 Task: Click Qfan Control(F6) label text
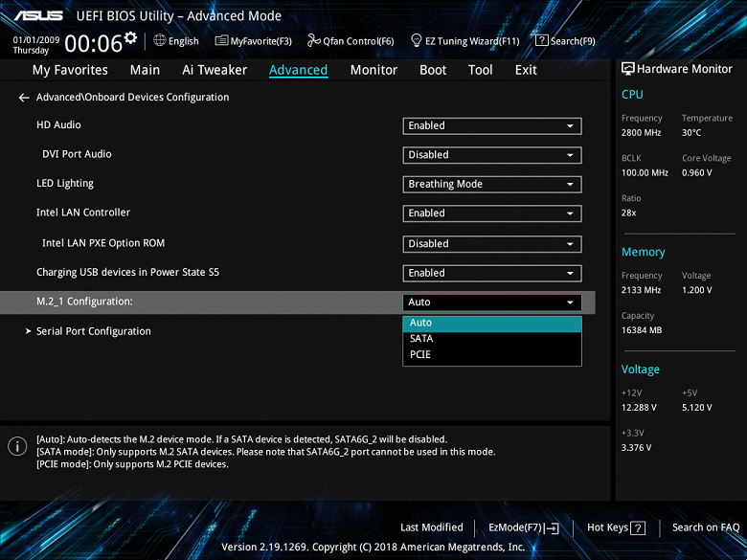359,41
